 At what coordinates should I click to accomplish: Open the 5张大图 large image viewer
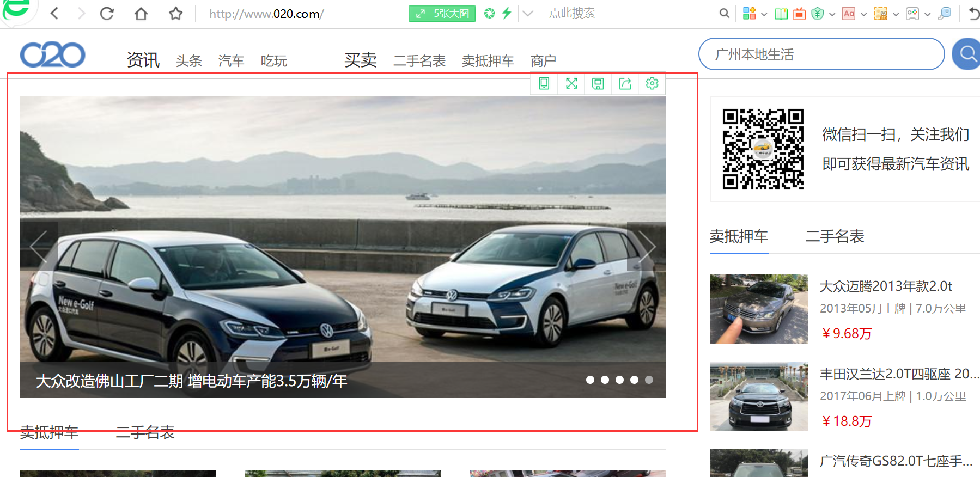pyautogui.click(x=442, y=14)
